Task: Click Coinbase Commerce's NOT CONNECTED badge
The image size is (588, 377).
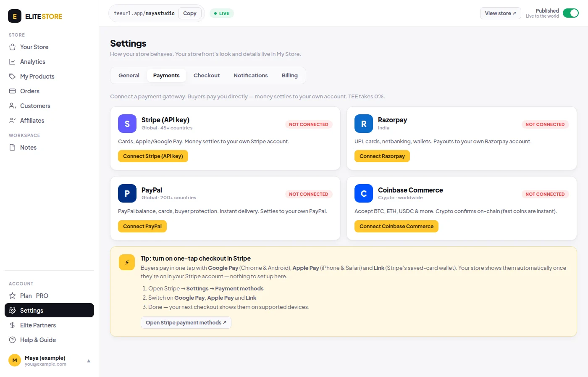Action: pos(545,194)
